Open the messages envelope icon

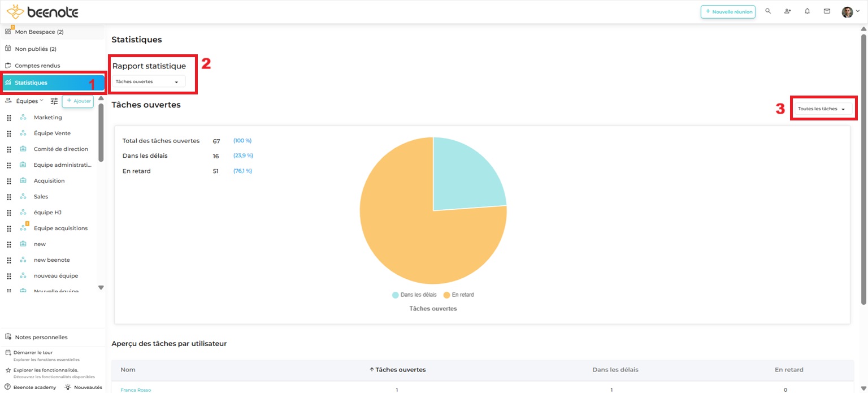click(826, 11)
